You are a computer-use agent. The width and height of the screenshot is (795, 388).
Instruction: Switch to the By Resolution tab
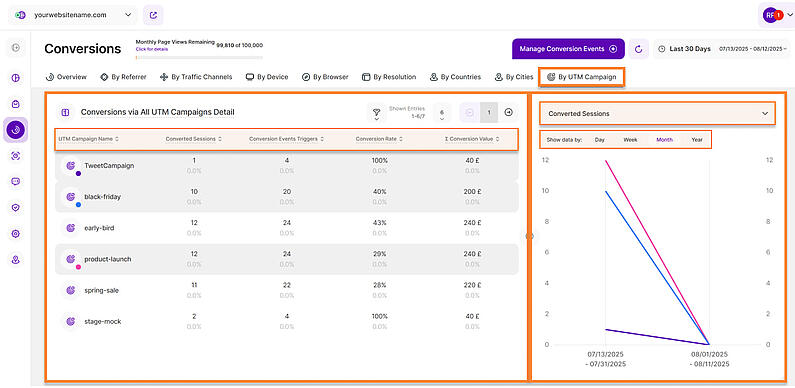pos(389,77)
